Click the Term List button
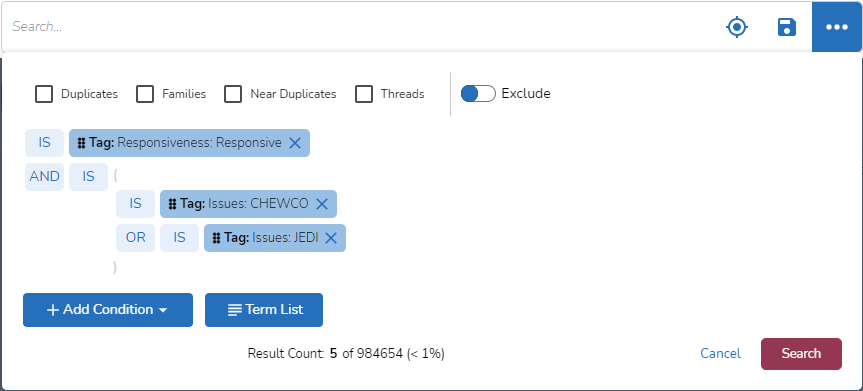 (x=264, y=309)
